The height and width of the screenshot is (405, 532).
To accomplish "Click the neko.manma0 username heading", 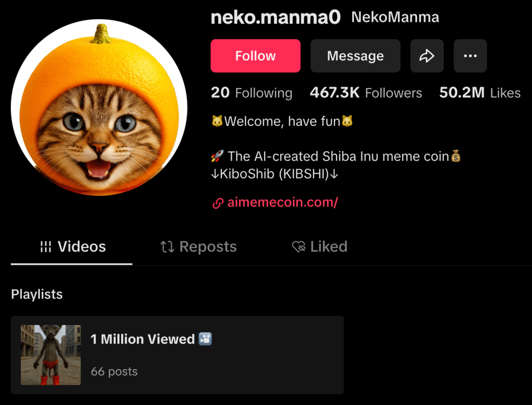I will coord(275,17).
